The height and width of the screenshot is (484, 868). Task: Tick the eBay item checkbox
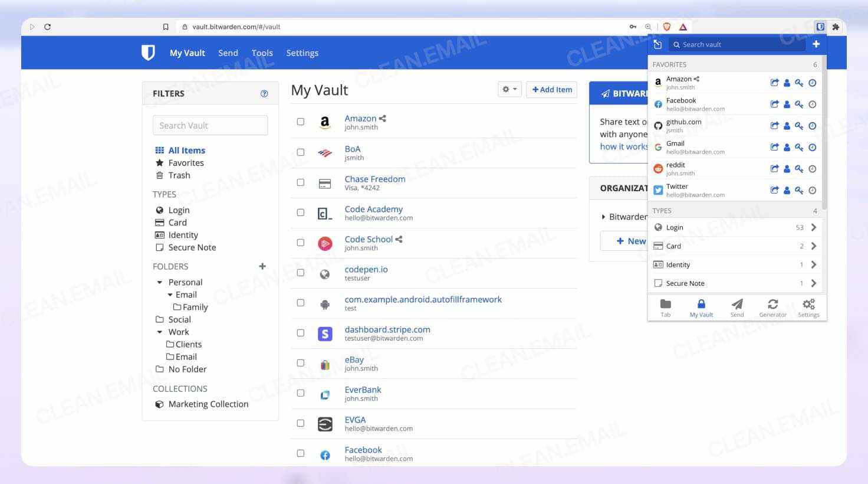coord(301,363)
